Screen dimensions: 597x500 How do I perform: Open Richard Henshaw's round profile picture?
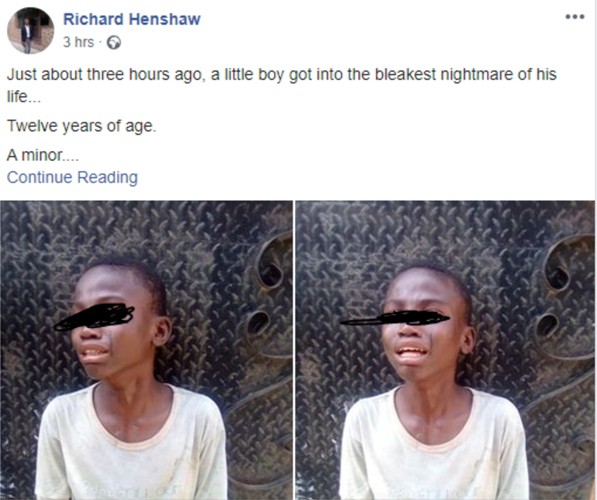coord(30,30)
